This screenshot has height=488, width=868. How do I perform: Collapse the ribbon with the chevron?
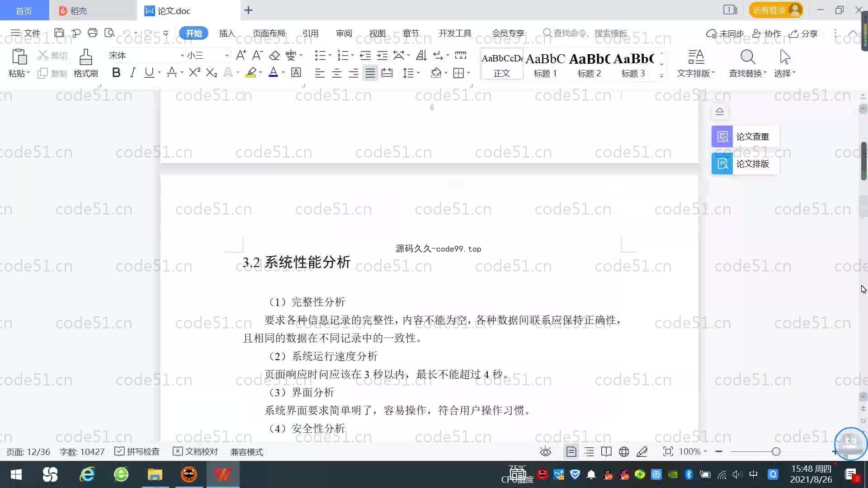tap(853, 33)
